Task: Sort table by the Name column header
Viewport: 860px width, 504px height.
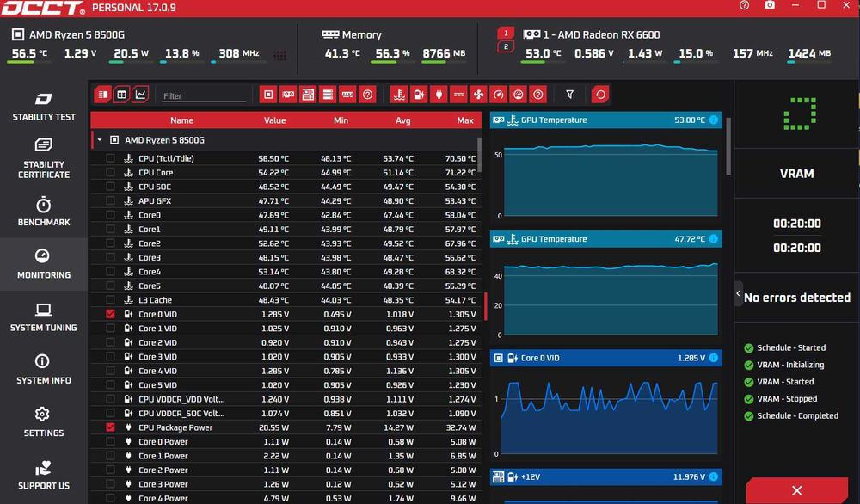Action: [x=181, y=120]
